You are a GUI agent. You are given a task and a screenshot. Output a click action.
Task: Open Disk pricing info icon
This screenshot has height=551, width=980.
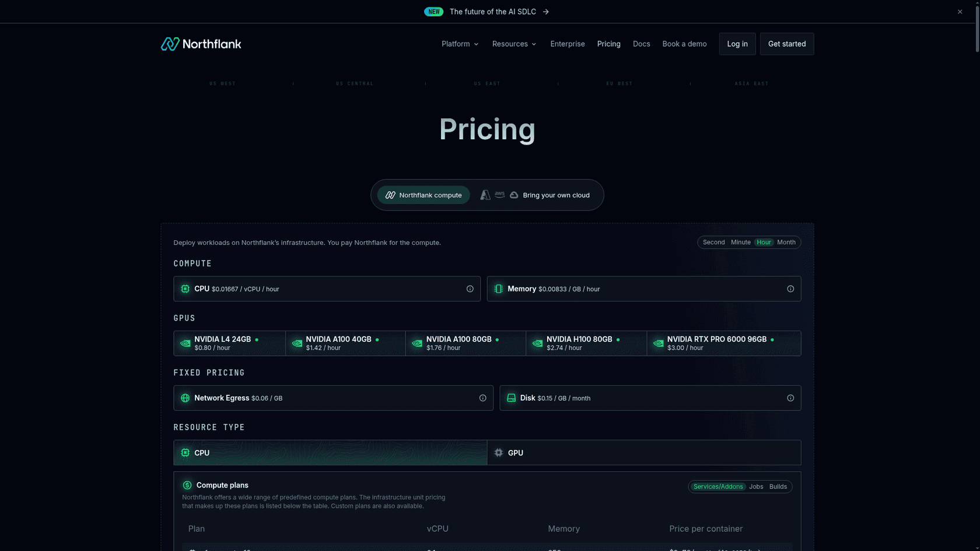tap(790, 398)
